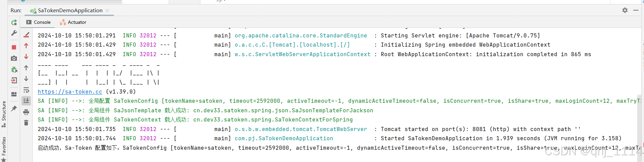Jump up the stack trace with red up arrow
This screenshot has width=644, height=162.
pyautogui.click(x=26, y=46)
